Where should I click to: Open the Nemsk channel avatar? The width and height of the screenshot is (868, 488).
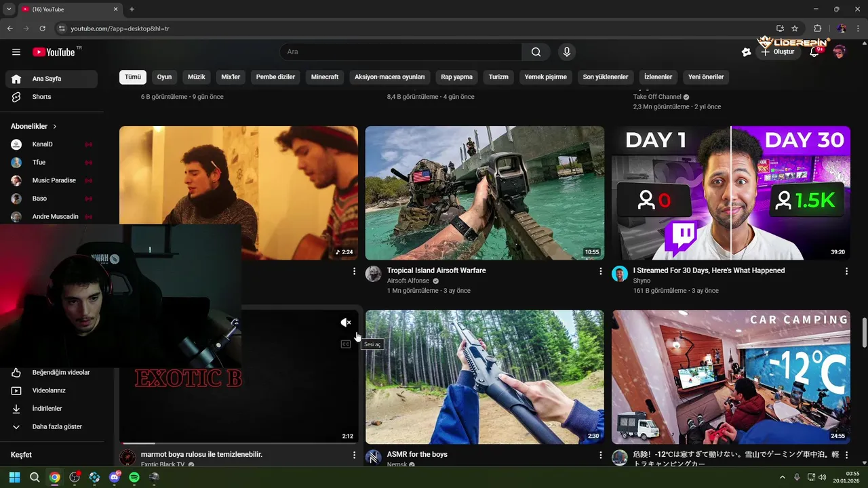point(373,457)
